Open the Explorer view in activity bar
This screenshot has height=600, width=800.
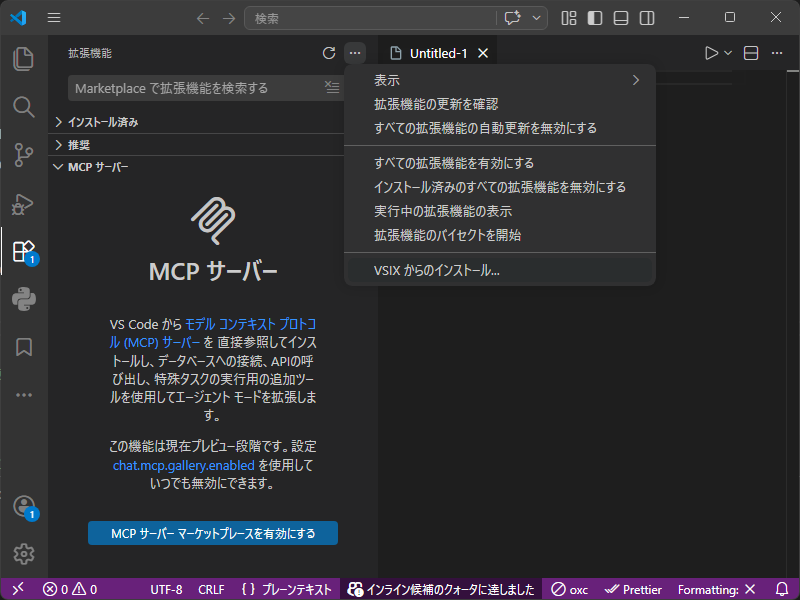click(x=23, y=59)
